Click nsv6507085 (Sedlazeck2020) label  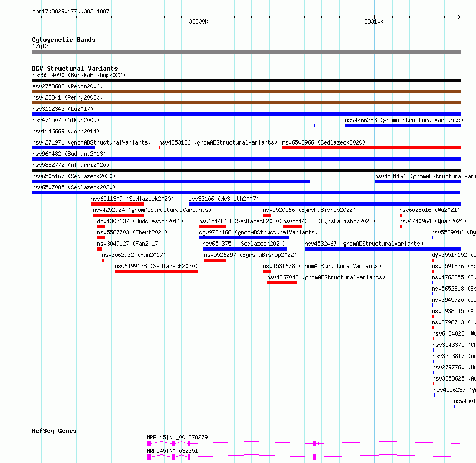point(74,187)
